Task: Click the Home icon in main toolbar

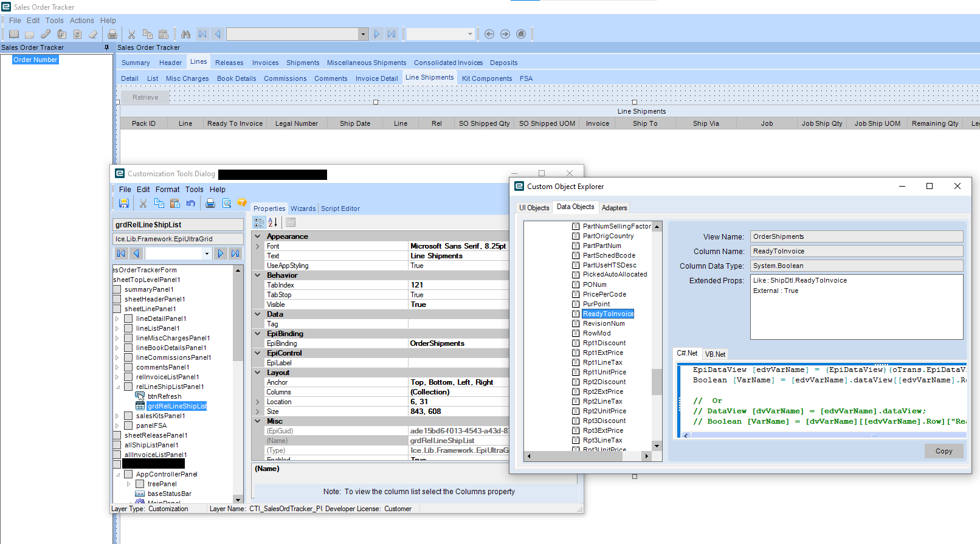Action: pos(521,35)
